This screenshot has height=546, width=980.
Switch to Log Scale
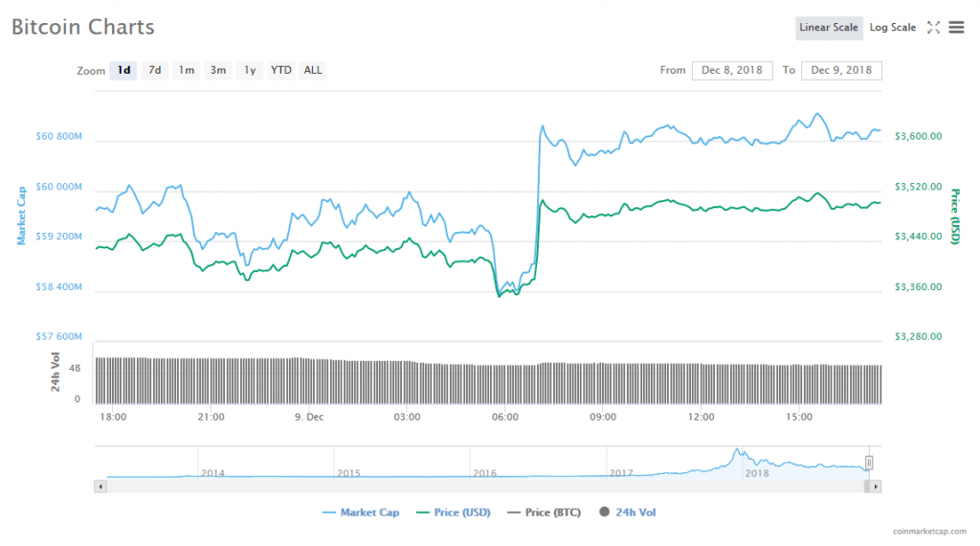[892, 28]
